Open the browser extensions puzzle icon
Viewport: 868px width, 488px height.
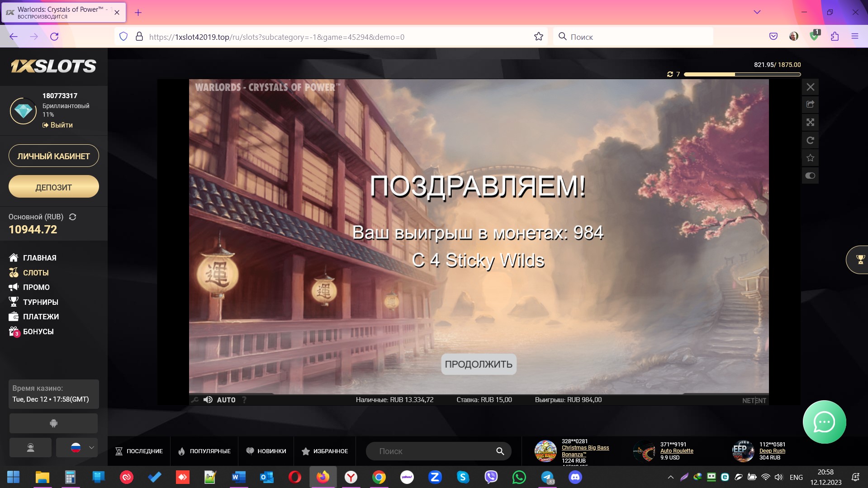click(835, 37)
